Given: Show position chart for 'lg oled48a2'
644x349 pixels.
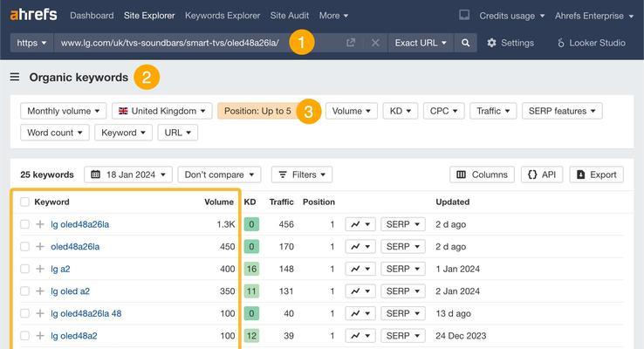Looking at the screenshot, I should click(360, 335).
